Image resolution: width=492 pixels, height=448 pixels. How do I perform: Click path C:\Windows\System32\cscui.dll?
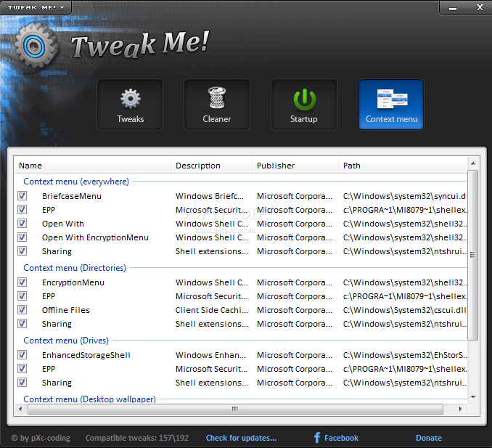click(404, 310)
